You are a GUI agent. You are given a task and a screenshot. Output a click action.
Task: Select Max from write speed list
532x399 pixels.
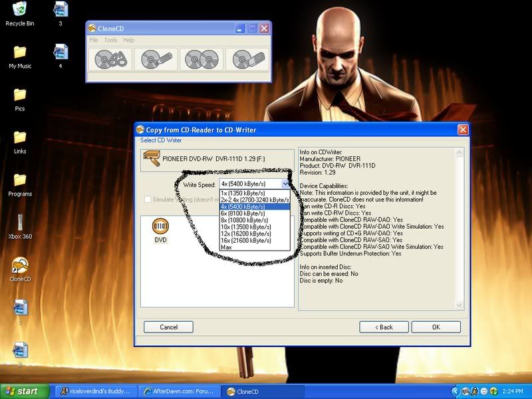pyautogui.click(x=226, y=247)
